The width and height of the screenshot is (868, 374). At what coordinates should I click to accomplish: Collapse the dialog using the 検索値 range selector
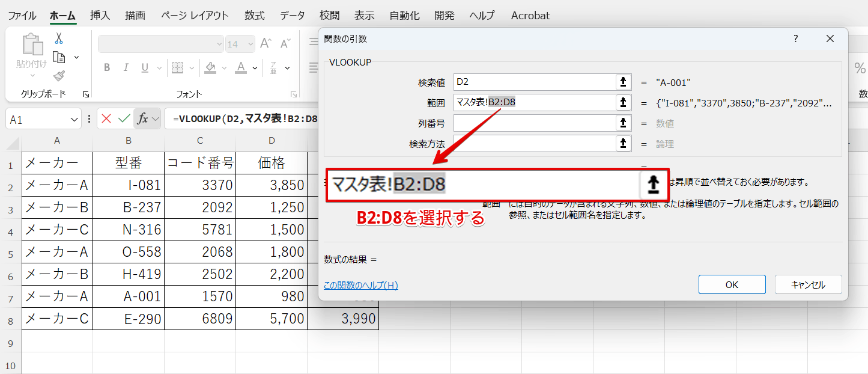[x=624, y=82]
